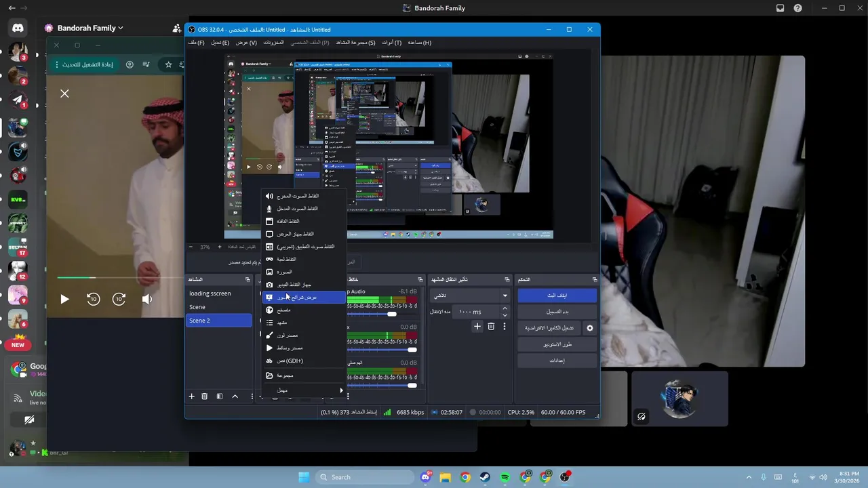
Task: Select the Text (GDI+) source icon
Action: [x=269, y=361]
